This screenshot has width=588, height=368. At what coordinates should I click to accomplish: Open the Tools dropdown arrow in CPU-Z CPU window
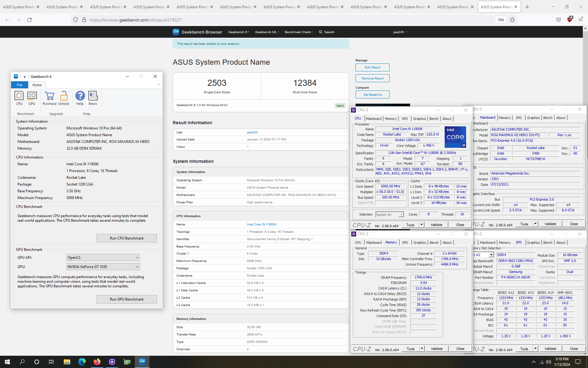(x=421, y=225)
